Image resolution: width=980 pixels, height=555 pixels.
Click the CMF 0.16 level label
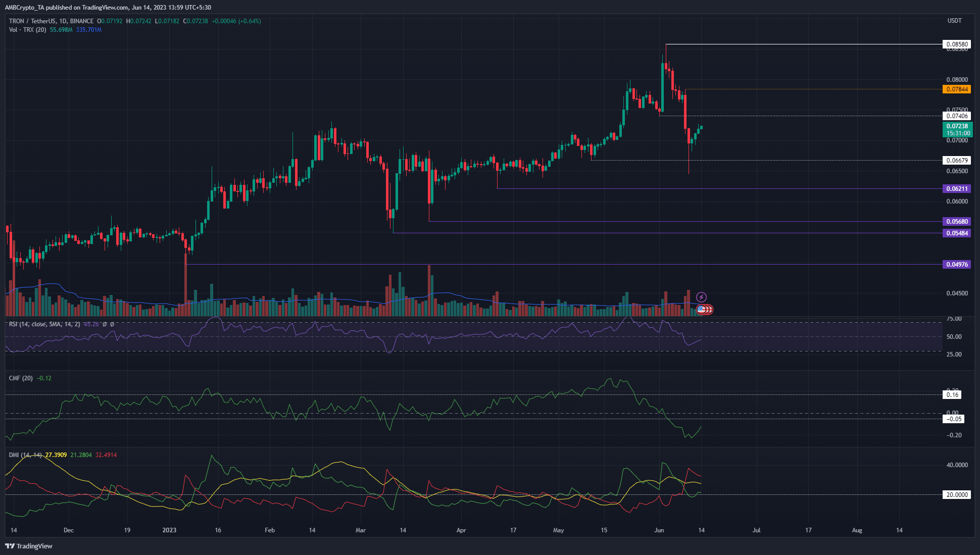[952, 395]
